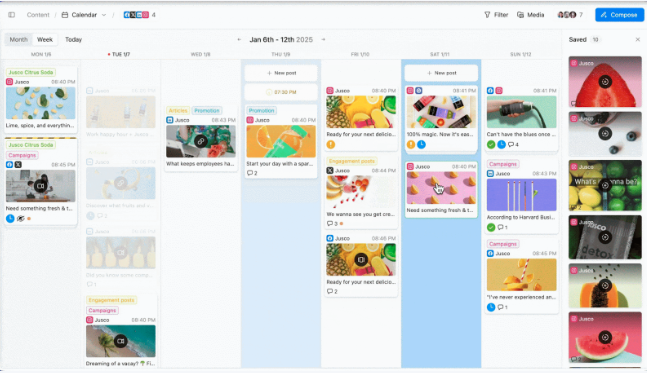
Task: Switch to Month view
Action: click(19, 40)
